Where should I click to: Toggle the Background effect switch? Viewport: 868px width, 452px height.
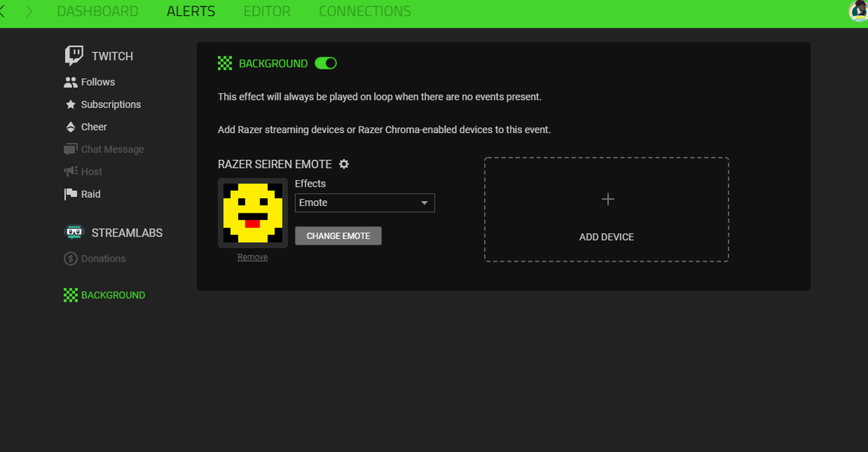[x=326, y=64]
